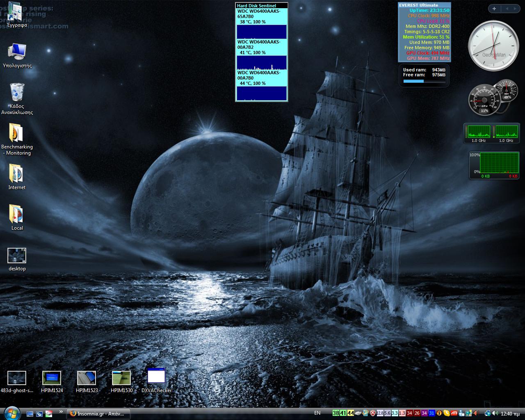Select the HPIM1524 photo file

click(52, 382)
